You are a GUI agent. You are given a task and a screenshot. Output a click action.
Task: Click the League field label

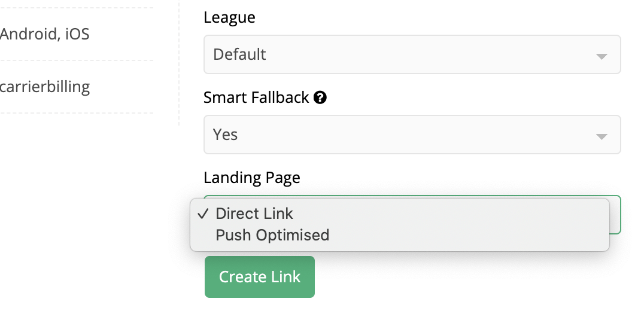tap(230, 17)
